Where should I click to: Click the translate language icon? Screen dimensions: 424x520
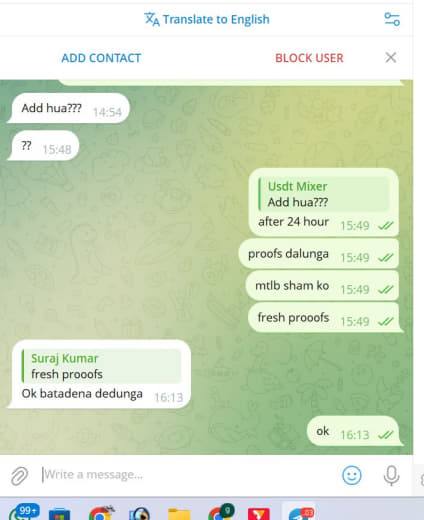click(x=152, y=19)
